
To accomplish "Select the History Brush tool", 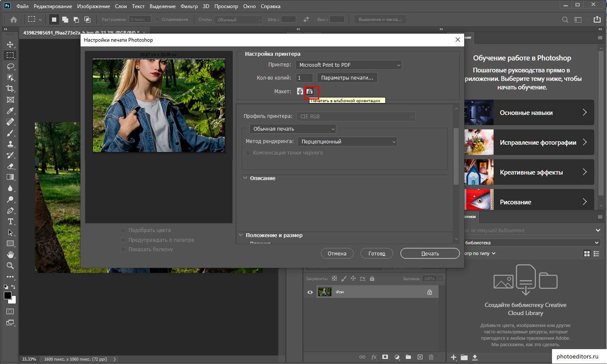I will [10, 155].
